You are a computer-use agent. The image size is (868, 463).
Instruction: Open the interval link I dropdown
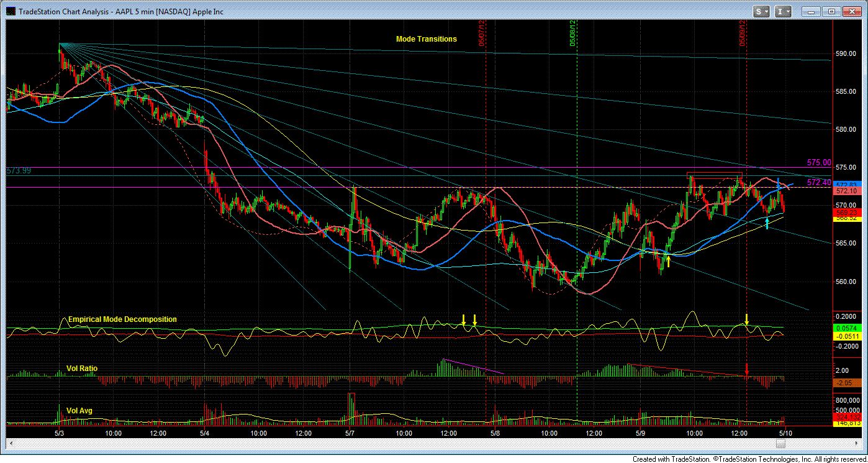pos(784,11)
